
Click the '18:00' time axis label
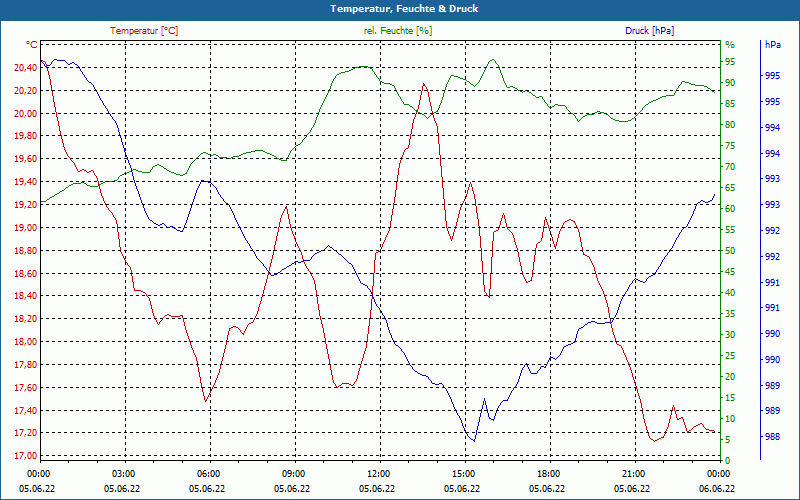(548, 473)
